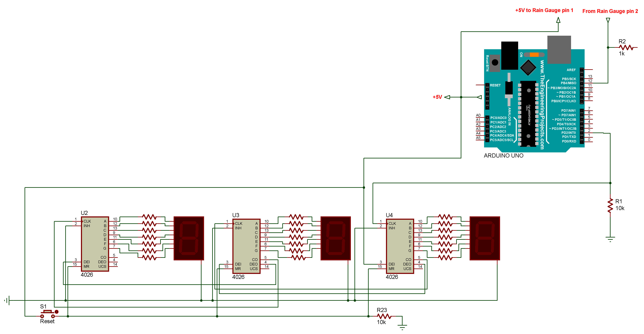Click the first resistor on U4 output A

pyautogui.click(x=445, y=217)
